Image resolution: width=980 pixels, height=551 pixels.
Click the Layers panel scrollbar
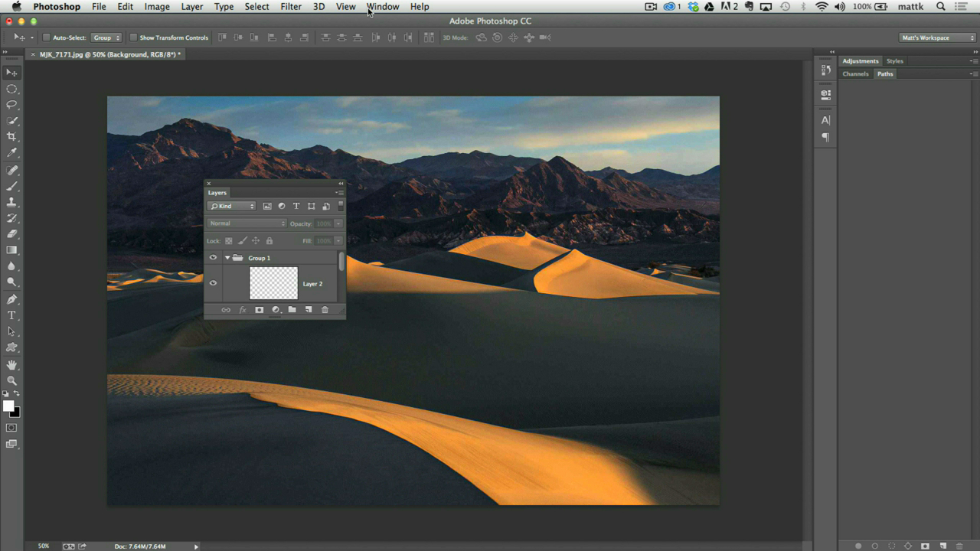pos(341,261)
